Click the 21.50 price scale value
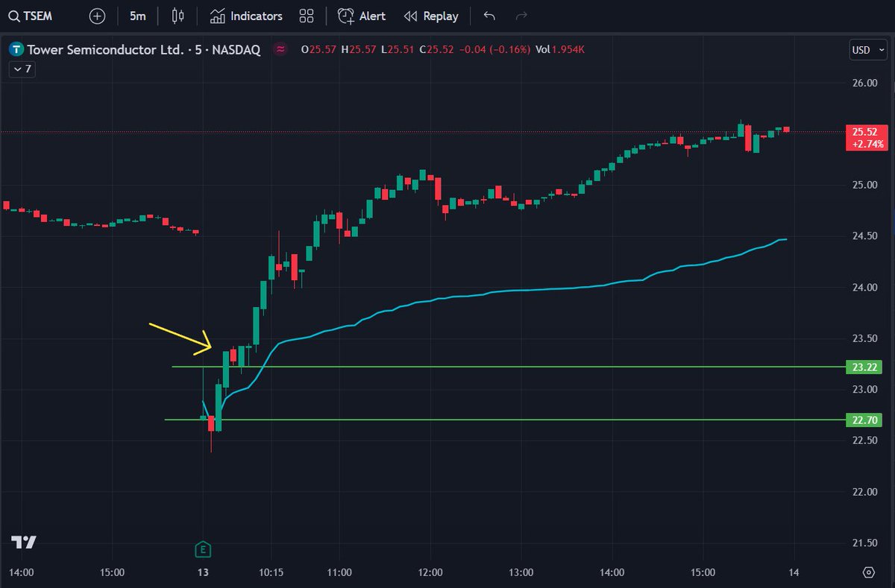 point(865,543)
